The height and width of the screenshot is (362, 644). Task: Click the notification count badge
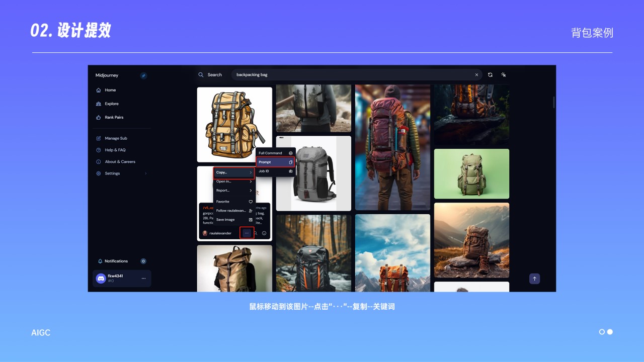tap(143, 261)
